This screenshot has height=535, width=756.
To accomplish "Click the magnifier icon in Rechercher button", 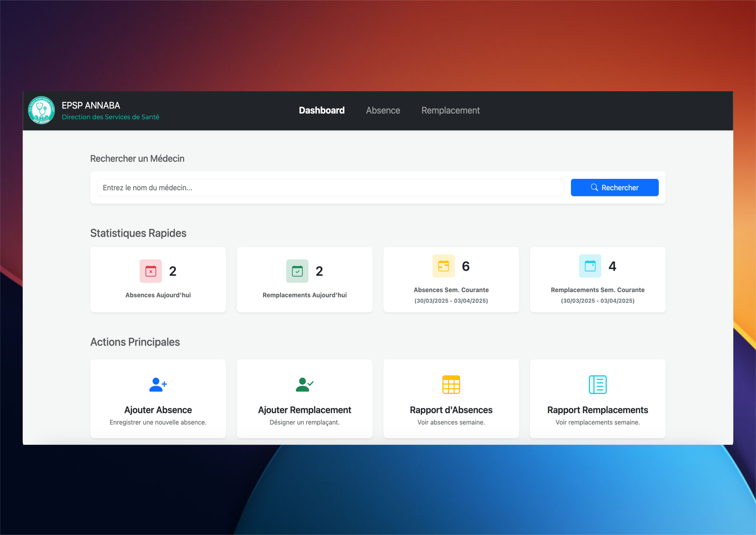I will tap(594, 187).
